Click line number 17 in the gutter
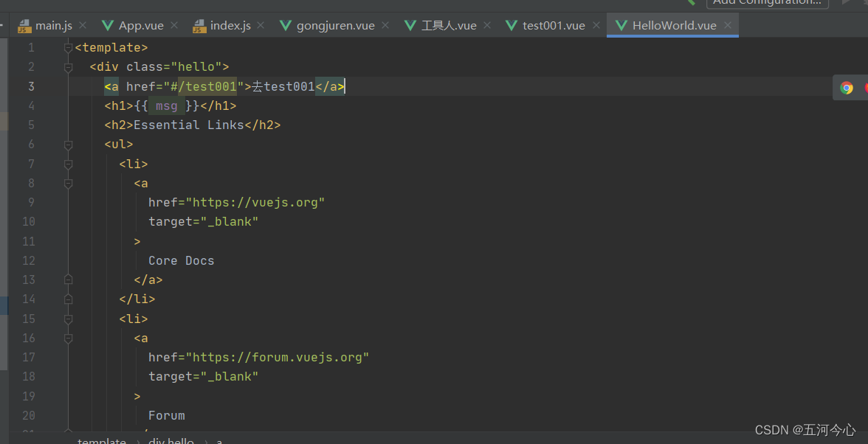The image size is (868, 444). click(29, 357)
